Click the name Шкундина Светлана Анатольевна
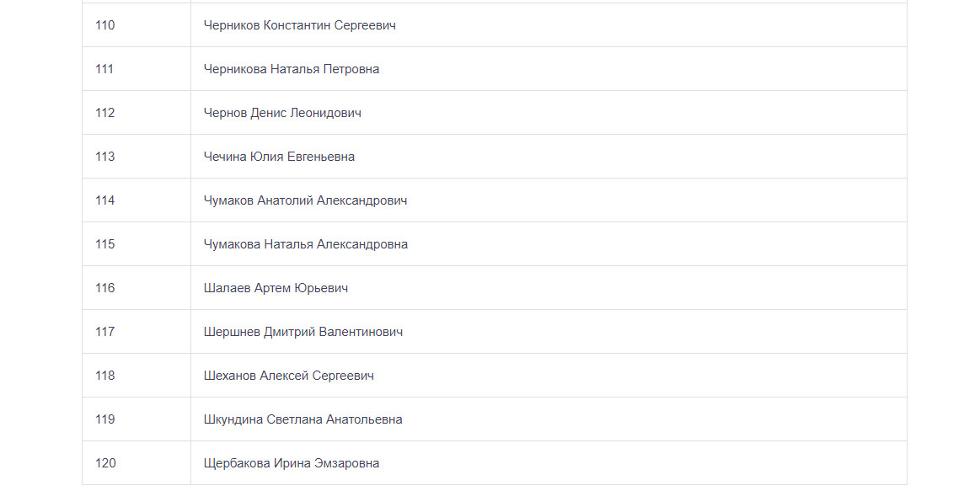Image resolution: width=980 pixels, height=491 pixels. [x=303, y=419]
